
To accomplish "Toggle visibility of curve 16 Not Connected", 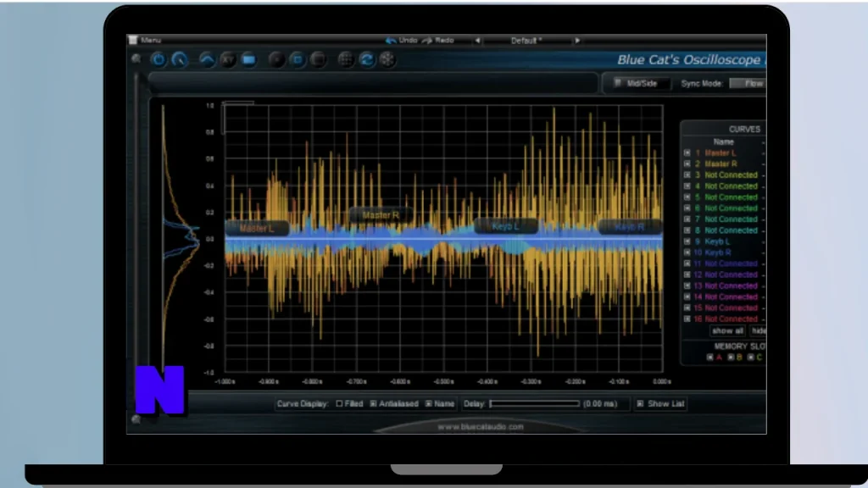I will (x=687, y=319).
